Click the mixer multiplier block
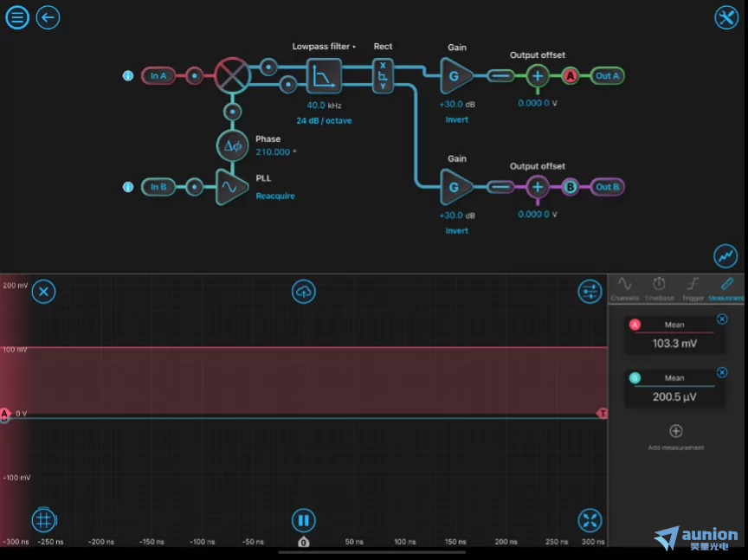The width and height of the screenshot is (748, 560). 232,76
